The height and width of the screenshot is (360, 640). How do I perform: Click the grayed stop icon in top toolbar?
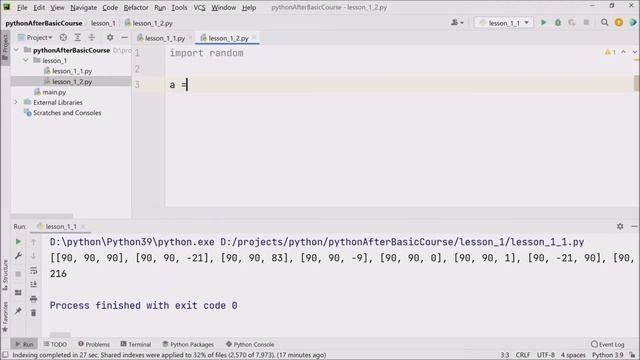[586, 23]
